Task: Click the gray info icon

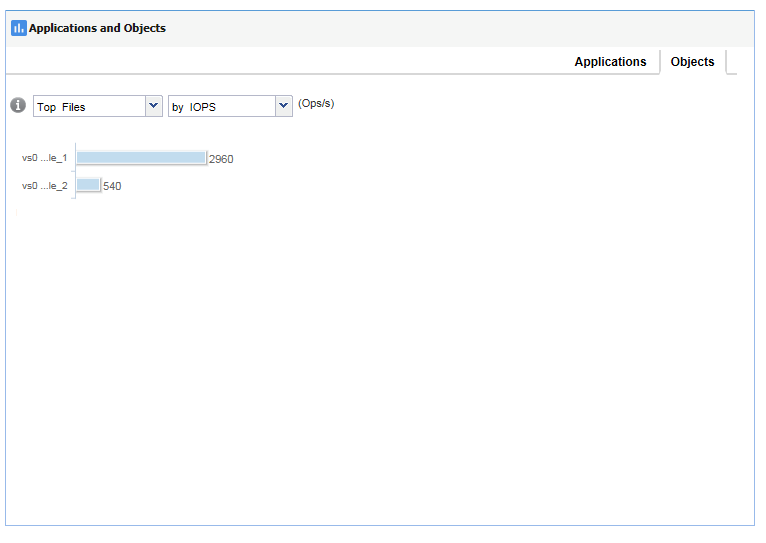Action: (x=18, y=105)
